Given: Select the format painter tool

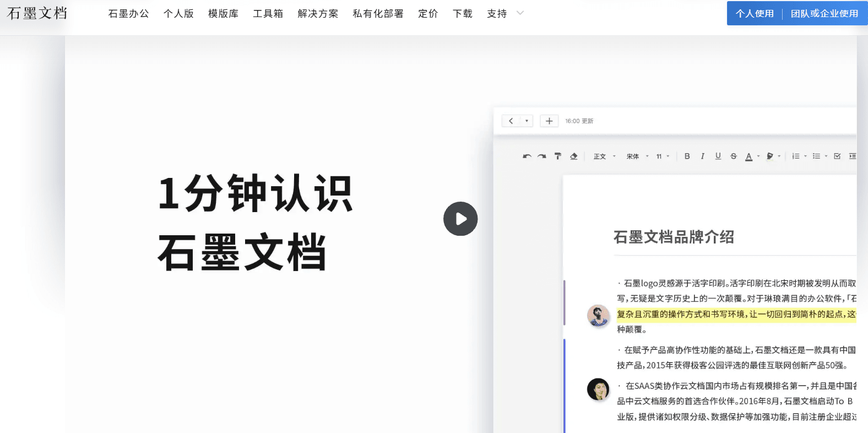Looking at the screenshot, I should pyautogui.click(x=558, y=156).
